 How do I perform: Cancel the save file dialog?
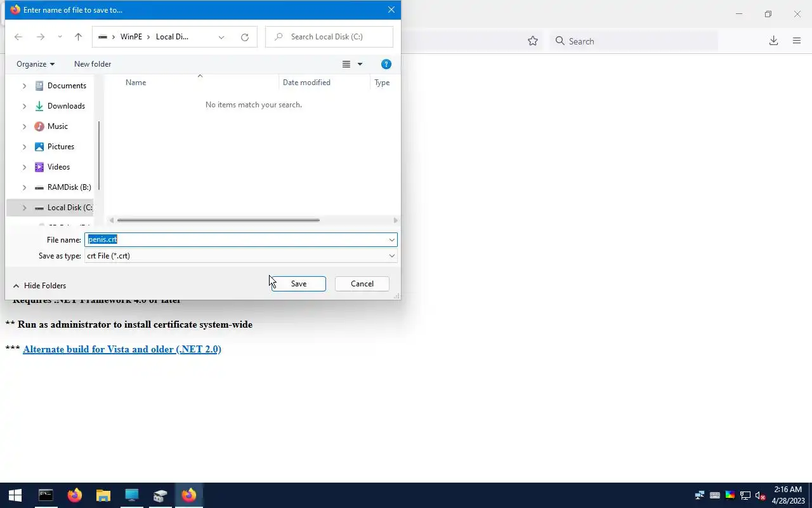(x=362, y=284)
